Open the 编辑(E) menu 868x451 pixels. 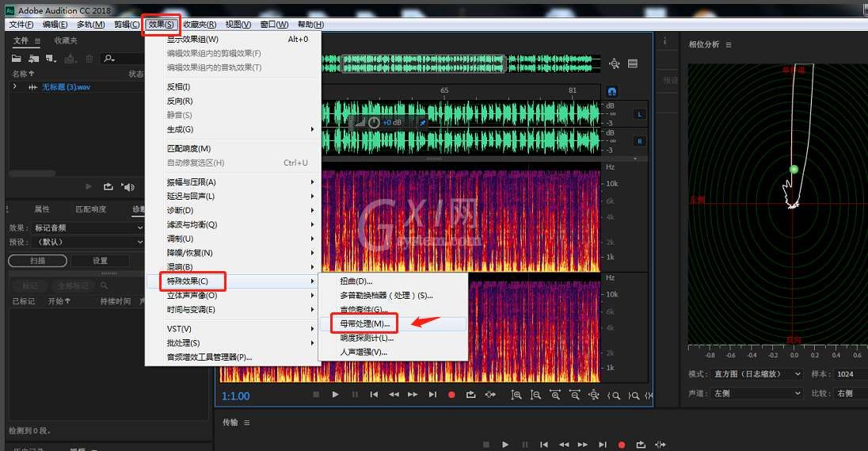pyautogui.click(x=55, y=25)
